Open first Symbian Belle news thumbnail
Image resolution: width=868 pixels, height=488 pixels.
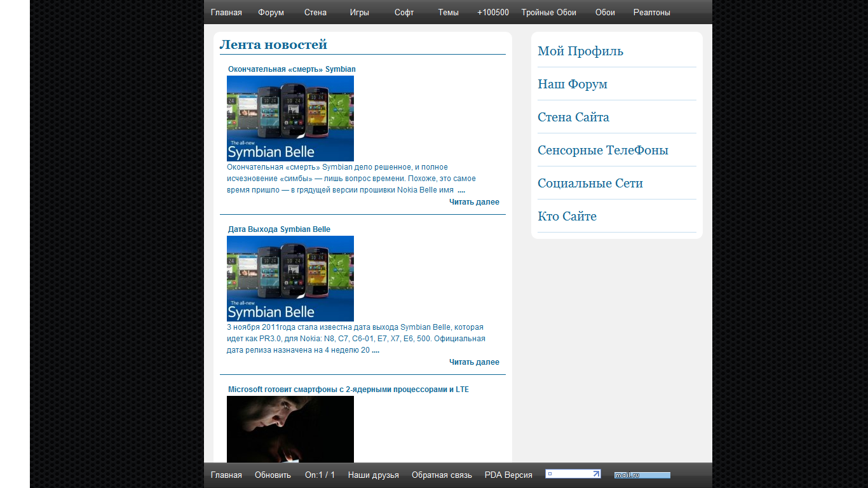click(x=290, y=118)
